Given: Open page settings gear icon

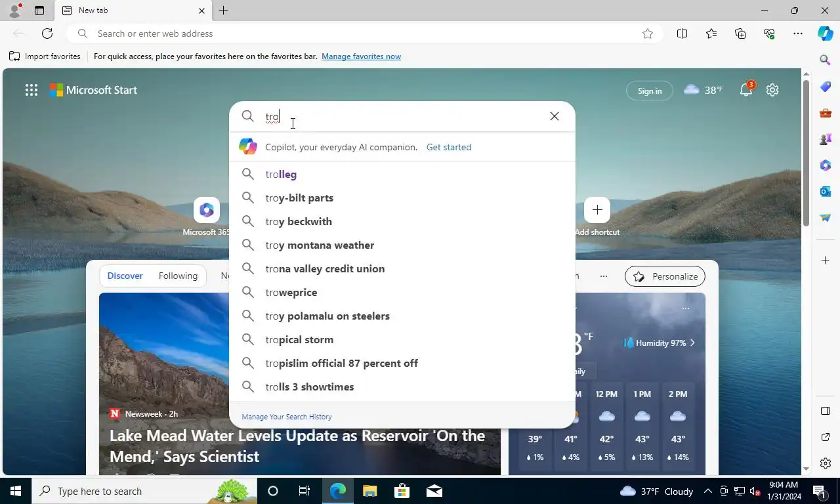Looking at the screenshot, I should [772, 90].
